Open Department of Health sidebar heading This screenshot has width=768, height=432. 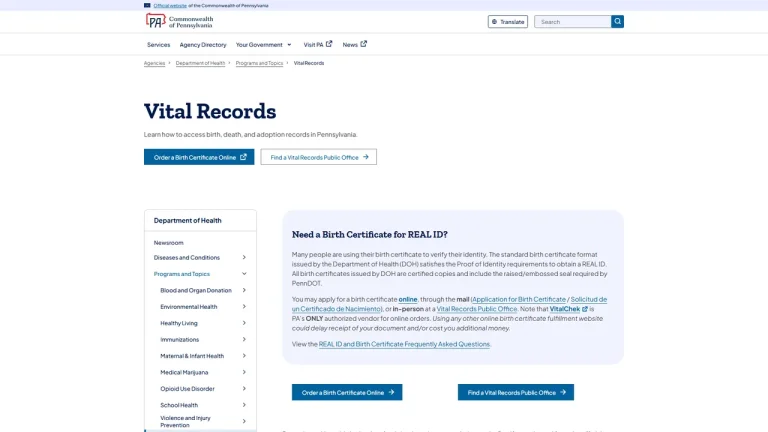coord(188,220)
